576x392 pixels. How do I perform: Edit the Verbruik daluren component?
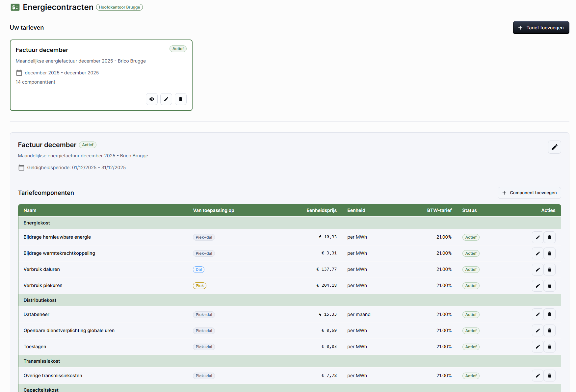538,270
